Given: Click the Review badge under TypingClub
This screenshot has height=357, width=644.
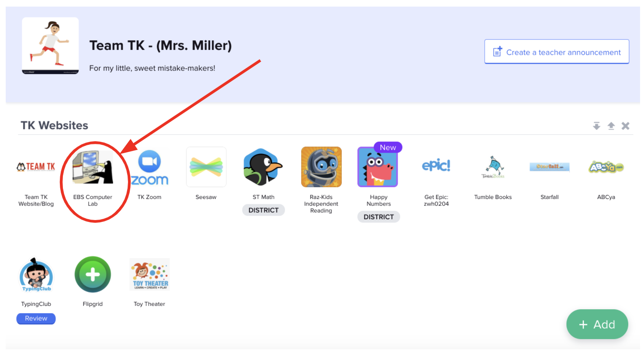Looking at the screenshot, I should 36,318.
